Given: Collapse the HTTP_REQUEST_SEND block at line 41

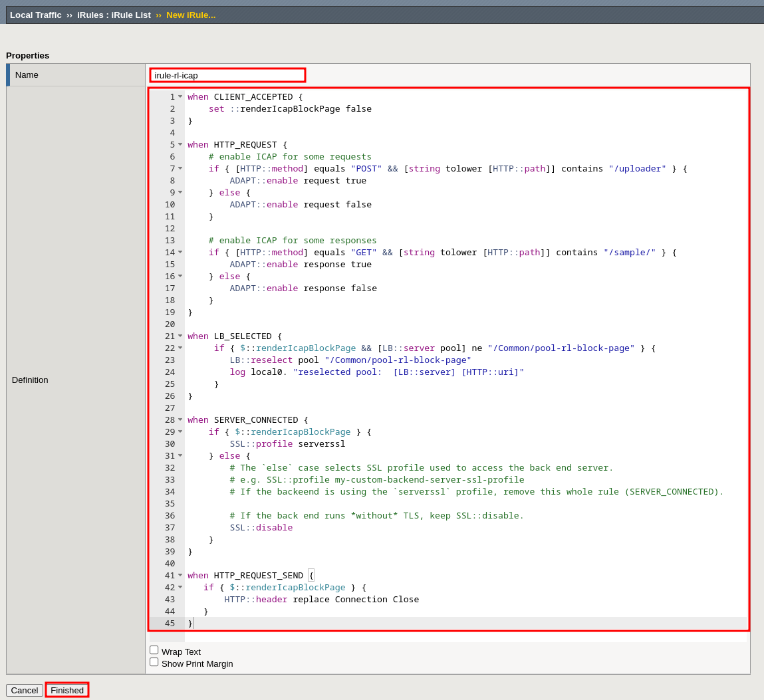Looking at the screenshot, I should click(x=180, y=575).
